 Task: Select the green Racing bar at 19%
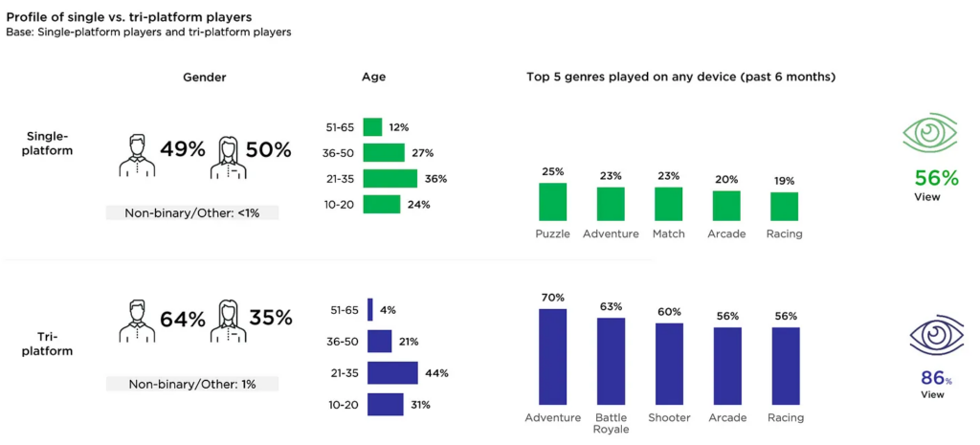click(785, 207)
